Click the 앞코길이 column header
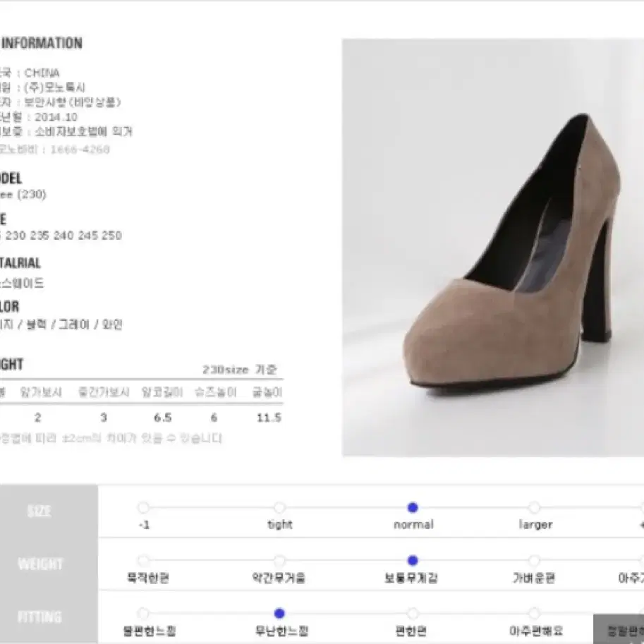 click(x=162, y=392)
